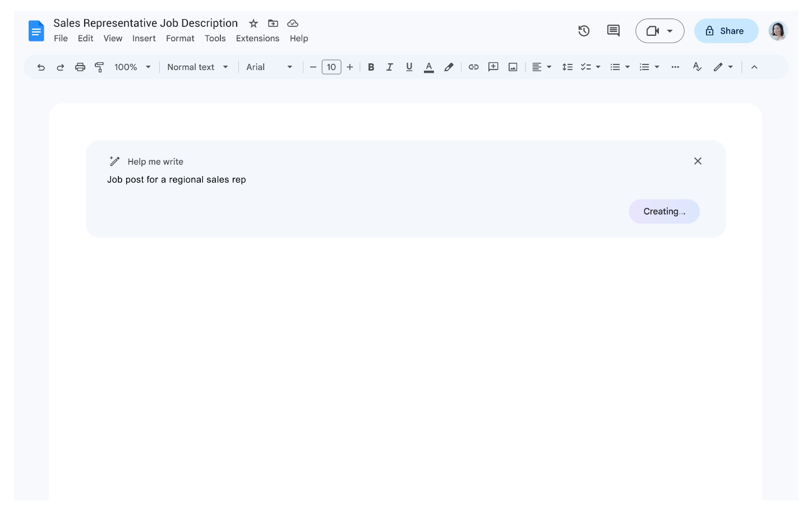Toggle underline formatting
This screenshot has height=510, width=812.
[409, 67]
